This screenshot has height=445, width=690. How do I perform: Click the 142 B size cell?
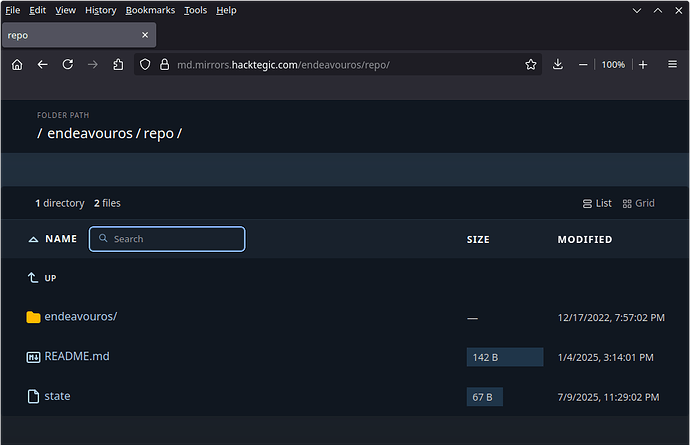click(x=505, y=357)
